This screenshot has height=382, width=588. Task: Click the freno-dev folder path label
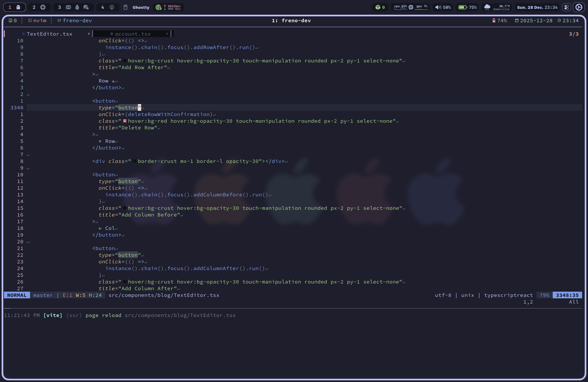[x=77, y=21]
